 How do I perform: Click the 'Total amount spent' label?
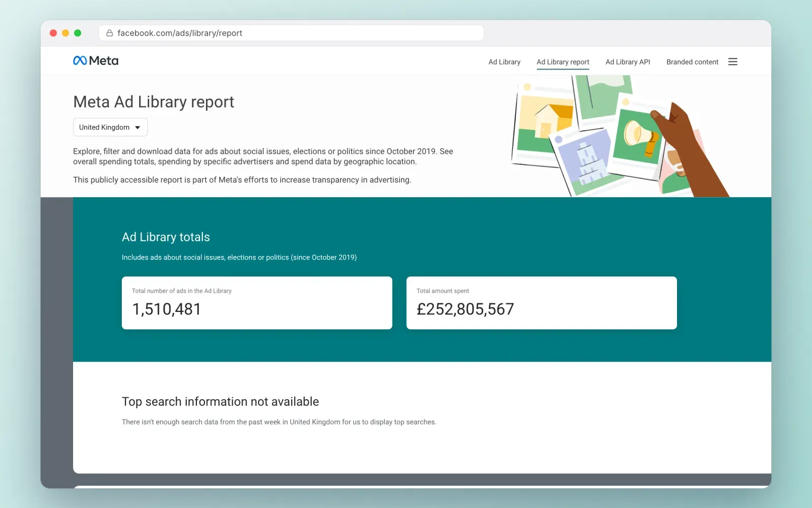click(x=443, y=291)
